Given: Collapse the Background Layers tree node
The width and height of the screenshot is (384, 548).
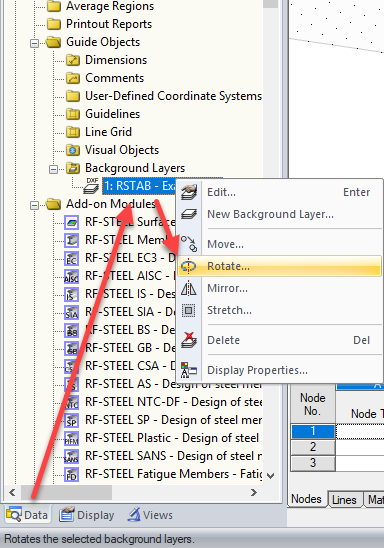Looking at the screenshot, I should pos(53,170).
